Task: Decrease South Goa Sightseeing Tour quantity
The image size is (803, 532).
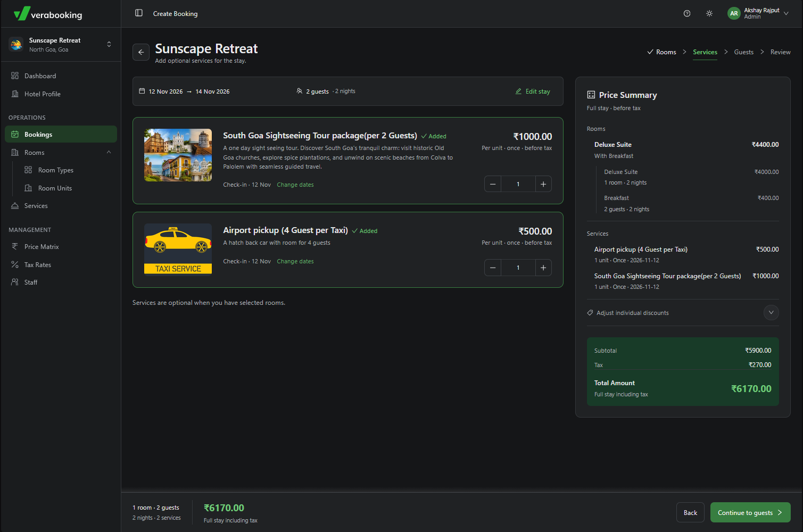Action: (x=493, y=184)
